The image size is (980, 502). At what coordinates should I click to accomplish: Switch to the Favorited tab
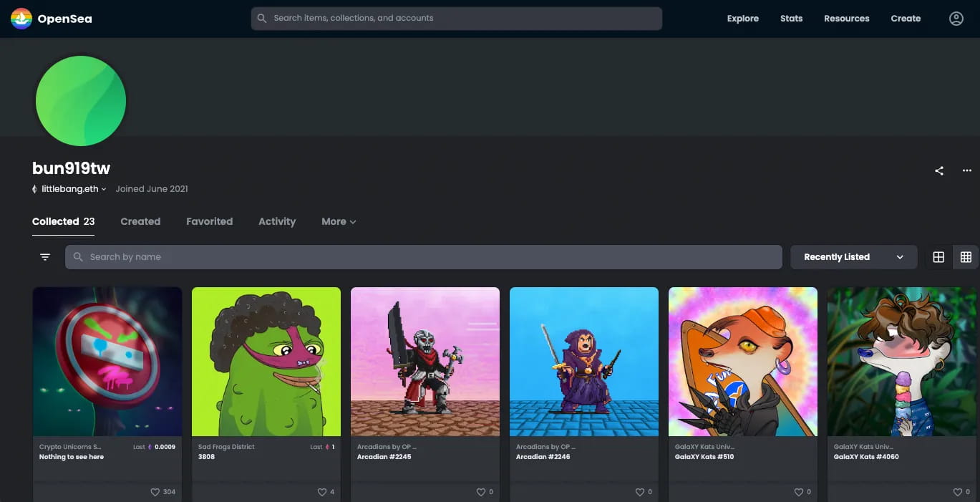click(x=210, y=222)
